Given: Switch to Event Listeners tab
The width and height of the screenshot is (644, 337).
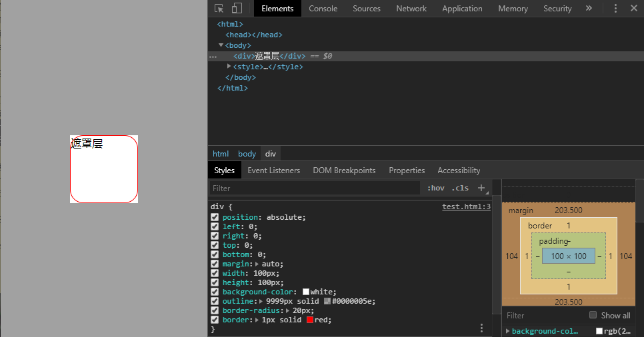Looking at the screenshot, I should 273,170.
